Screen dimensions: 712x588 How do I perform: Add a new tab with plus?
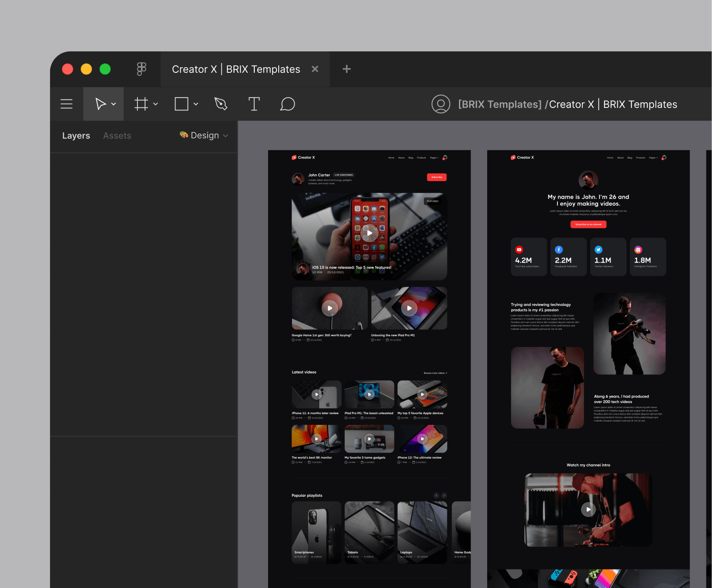point(347,69)
